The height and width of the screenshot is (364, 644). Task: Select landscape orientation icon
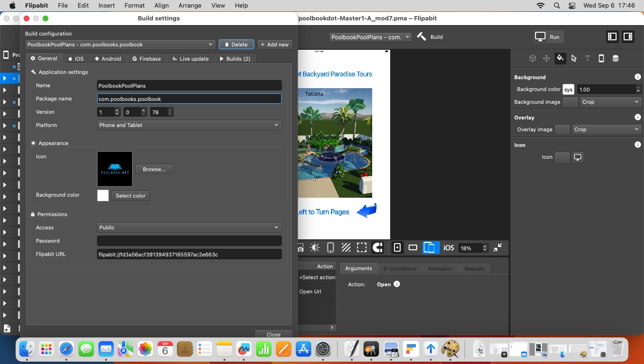413,247
